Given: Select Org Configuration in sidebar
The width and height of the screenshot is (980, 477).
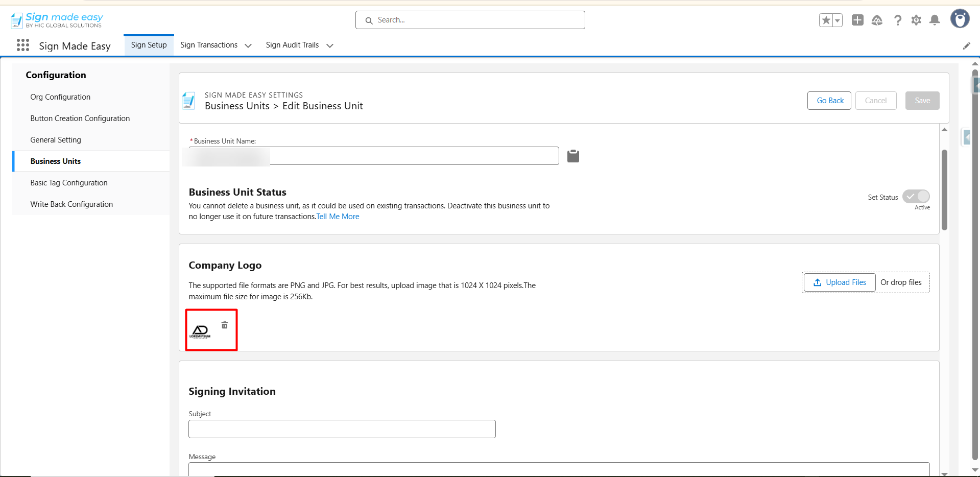Looking at the screenshot, I should click(60, 97).
